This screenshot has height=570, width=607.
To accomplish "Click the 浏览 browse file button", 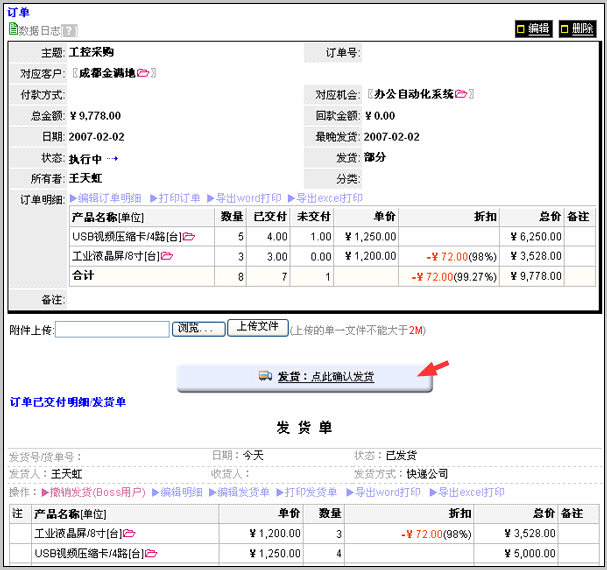I will click(198, 329).
